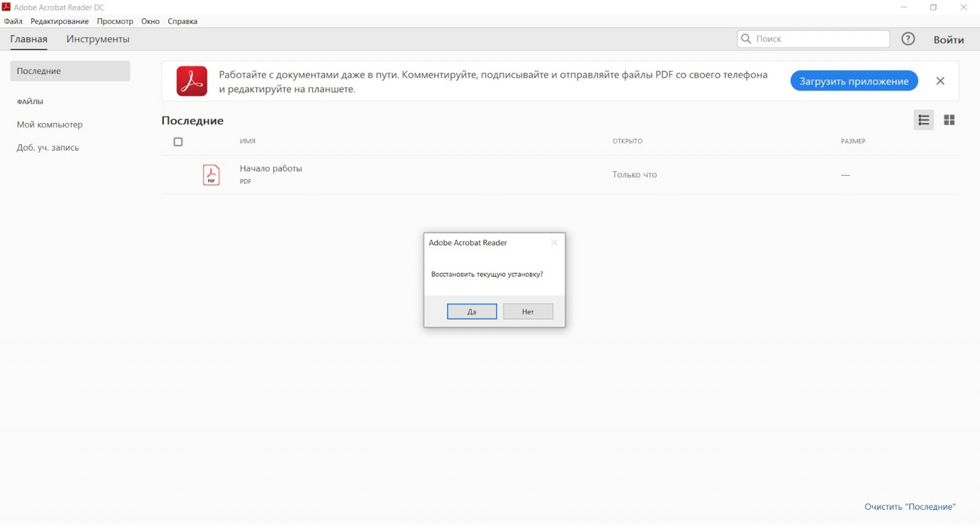Open the Справка menu
Viewport: 980px width, 525px height.
[182, 21]
